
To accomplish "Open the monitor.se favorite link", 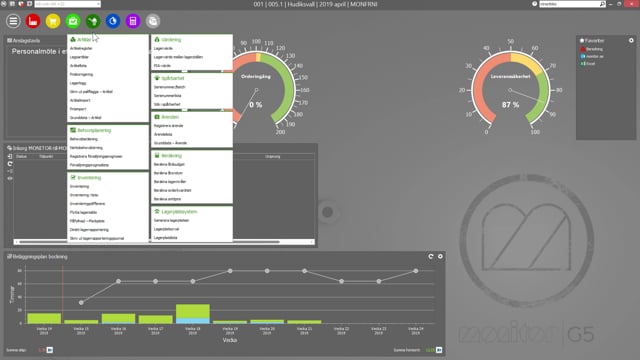I will (x=592, y=56).
